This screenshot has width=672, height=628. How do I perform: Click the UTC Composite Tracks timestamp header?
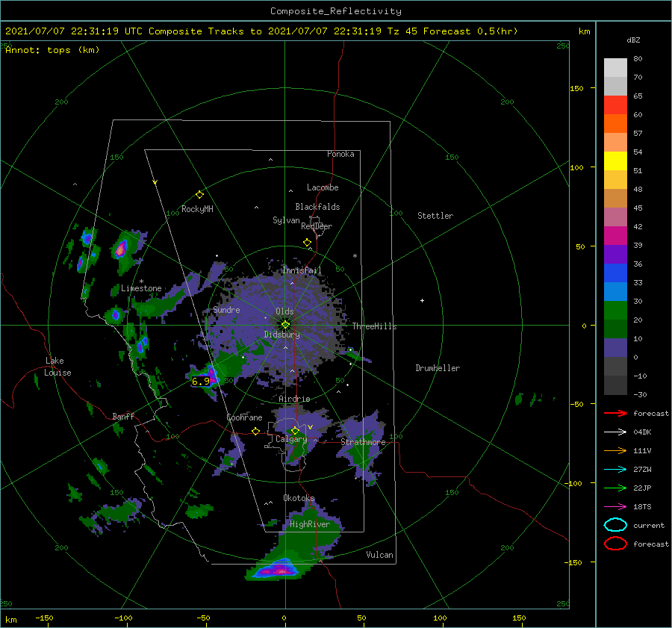pyautogui.click(x=261, y=31)
